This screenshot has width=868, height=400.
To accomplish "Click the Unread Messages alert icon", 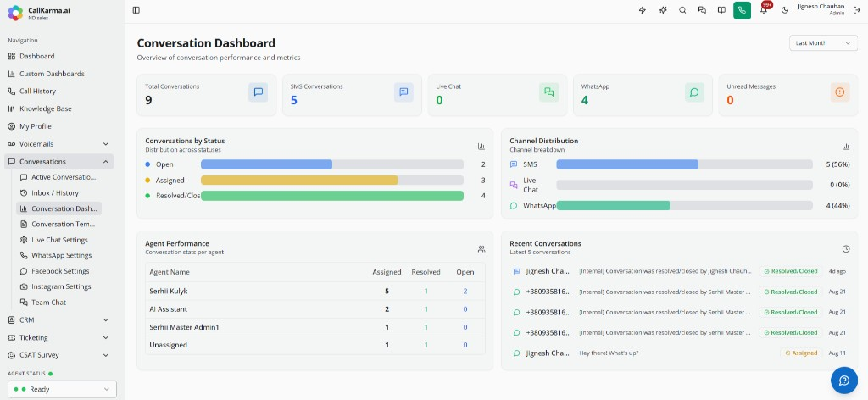I will [840, 92].
